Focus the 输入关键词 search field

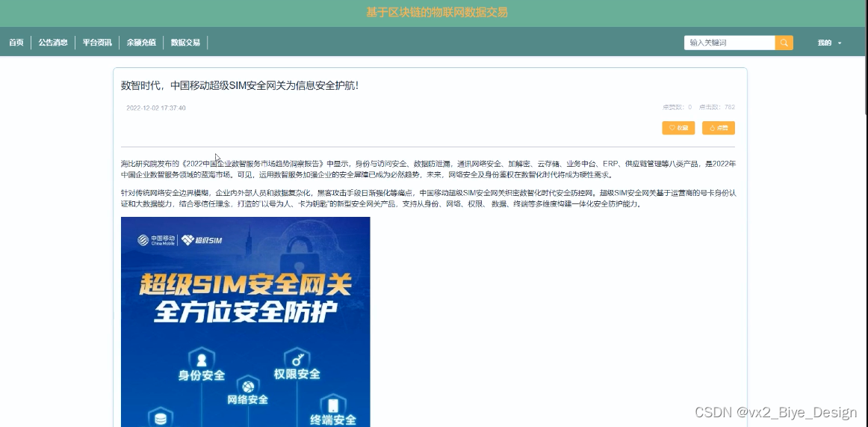pyautogui.click(x=730, y=43)
